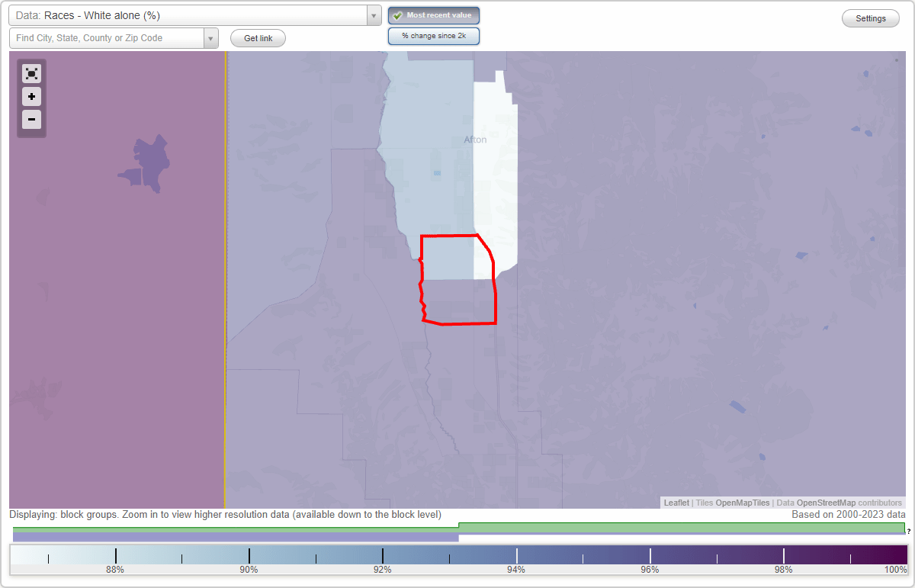This screenshot has height=588, width=915.
Task: Open the OpenMapTiles link
Action: (x=742, y=503)
